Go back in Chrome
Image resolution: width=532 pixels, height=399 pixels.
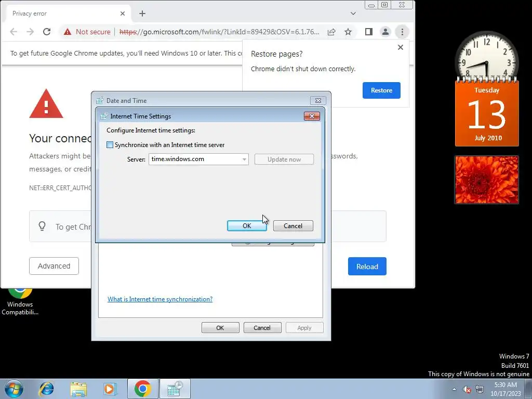click(x=14, y=32)
